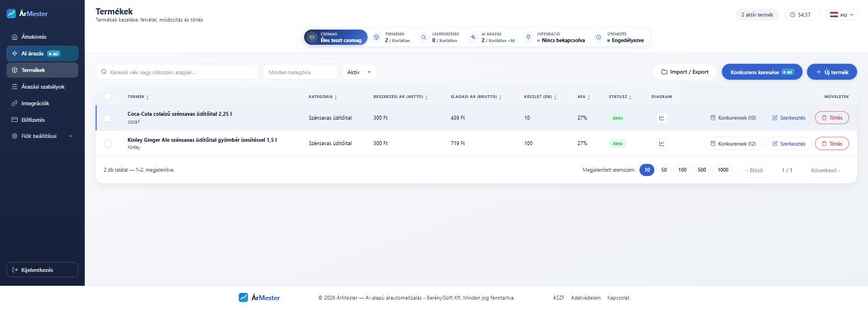Viewport: 868px width, 309px height.
Task: Click Szerkesztés for Coca-Cola row
Action: [x=789, y=118]
